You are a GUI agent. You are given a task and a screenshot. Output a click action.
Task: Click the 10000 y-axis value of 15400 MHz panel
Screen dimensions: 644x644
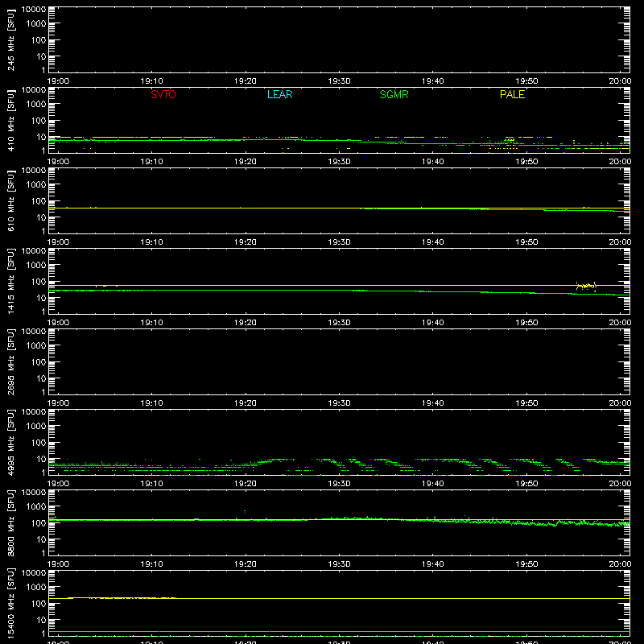coord(34,573)
